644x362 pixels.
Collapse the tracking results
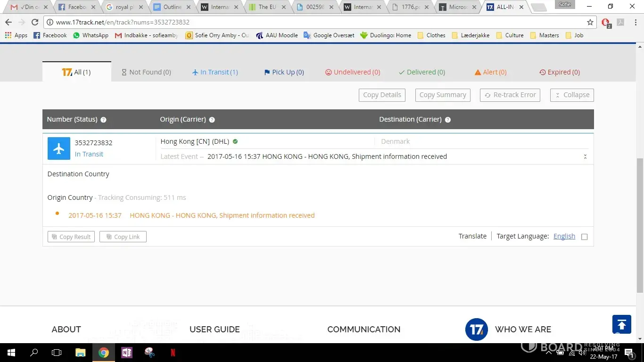[x=572, y=95]
